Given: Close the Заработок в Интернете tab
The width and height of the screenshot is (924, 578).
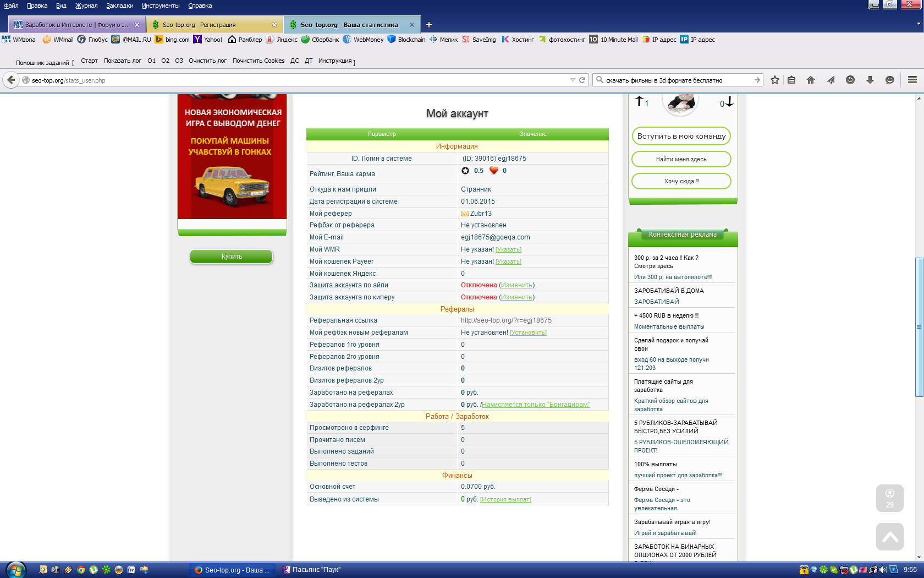Looking at the screenshot, I should click(137, 25).
